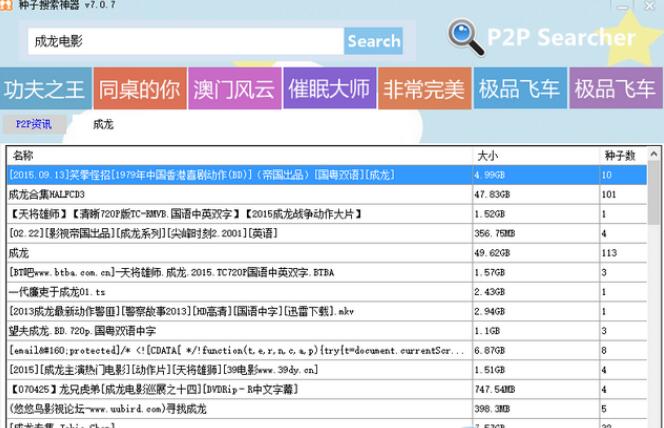
Task: Select the row 笑拳怪招 1979年
Action: [327, 175]
